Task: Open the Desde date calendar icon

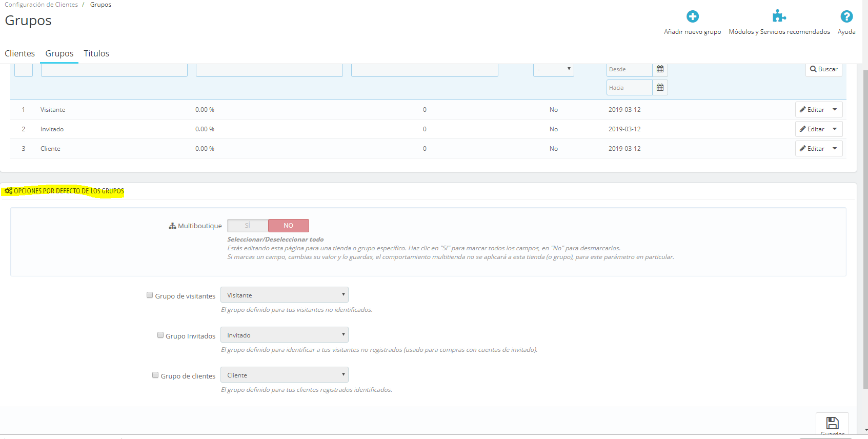Action: tap(660, 69)
